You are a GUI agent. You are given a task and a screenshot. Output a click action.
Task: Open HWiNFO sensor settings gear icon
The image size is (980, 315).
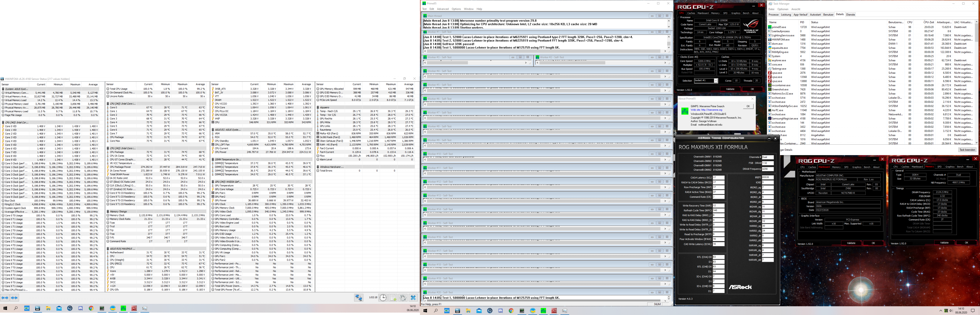[403, 298]
